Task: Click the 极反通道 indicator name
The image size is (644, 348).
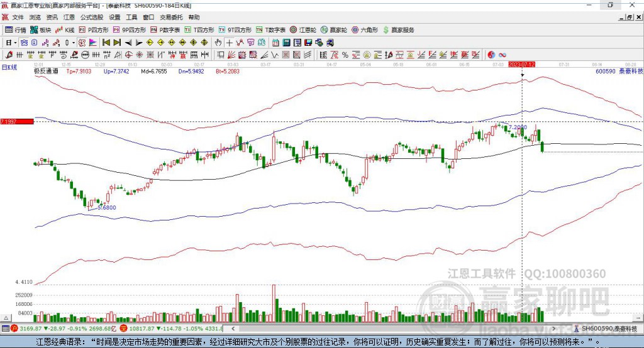Action: click(46, 71)
